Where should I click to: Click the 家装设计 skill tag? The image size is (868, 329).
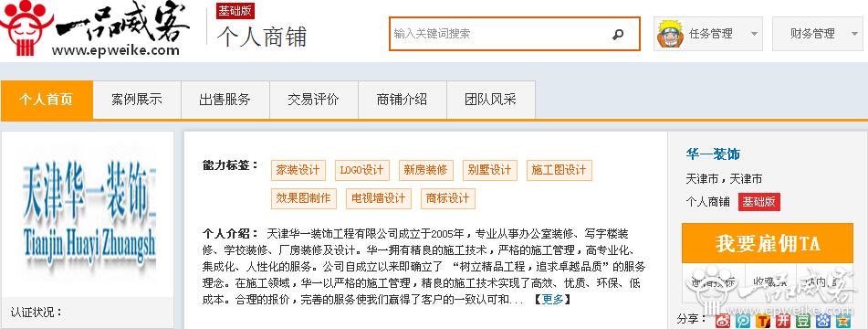pyautogui.click(x=298, y=170)
